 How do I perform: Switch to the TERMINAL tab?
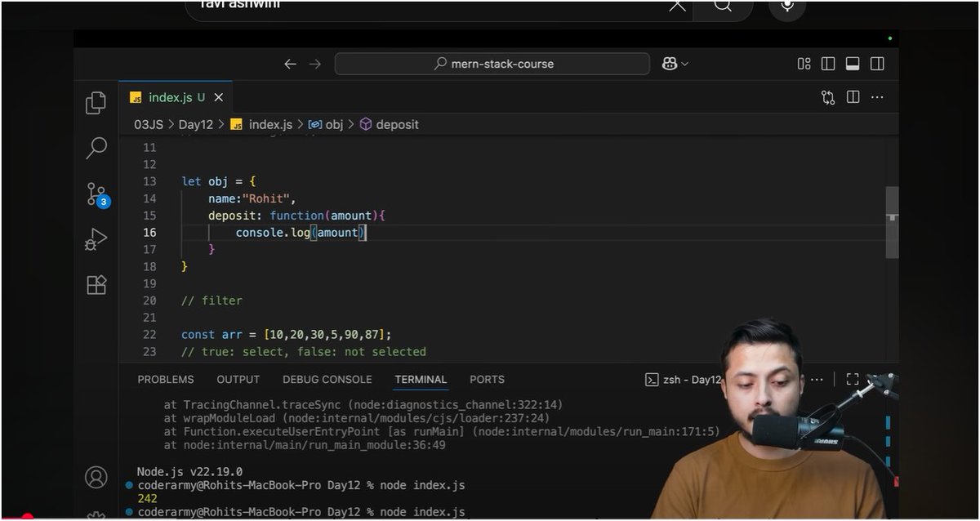tap(421, 380)
